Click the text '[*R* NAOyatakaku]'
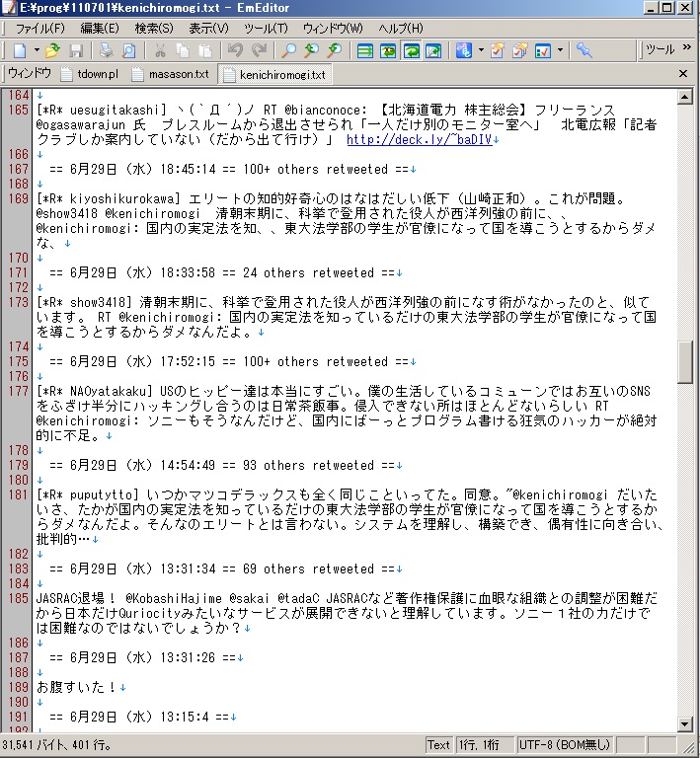The image size is (700, 758). pyautogui.click(x=94, y=391)
